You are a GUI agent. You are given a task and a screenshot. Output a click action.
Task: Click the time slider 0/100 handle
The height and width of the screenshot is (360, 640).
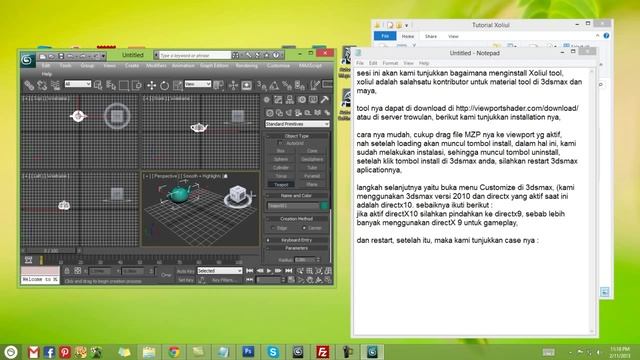pyautogui.click(x=51, y=250)
